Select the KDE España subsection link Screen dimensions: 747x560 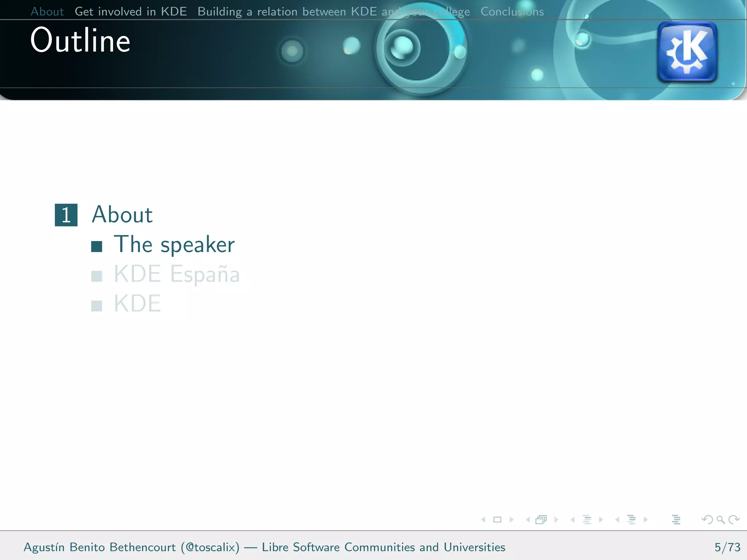pos(177,274)
